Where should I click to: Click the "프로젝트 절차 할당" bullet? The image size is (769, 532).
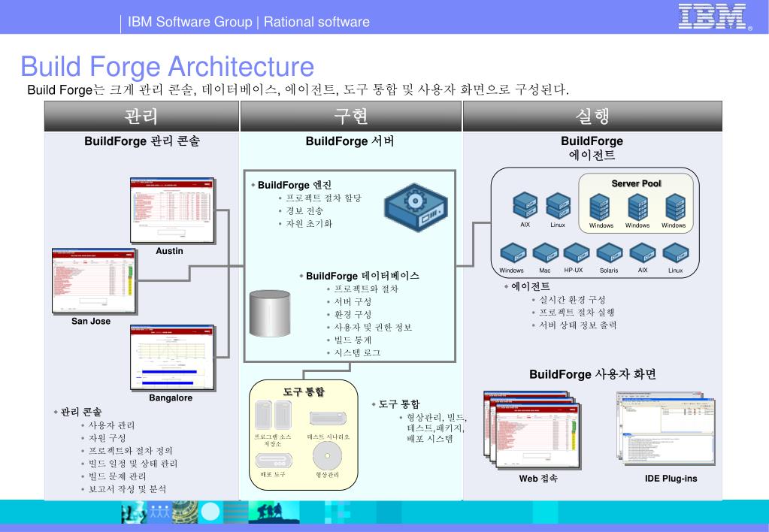pyautogui.click(x=324, y=198)
